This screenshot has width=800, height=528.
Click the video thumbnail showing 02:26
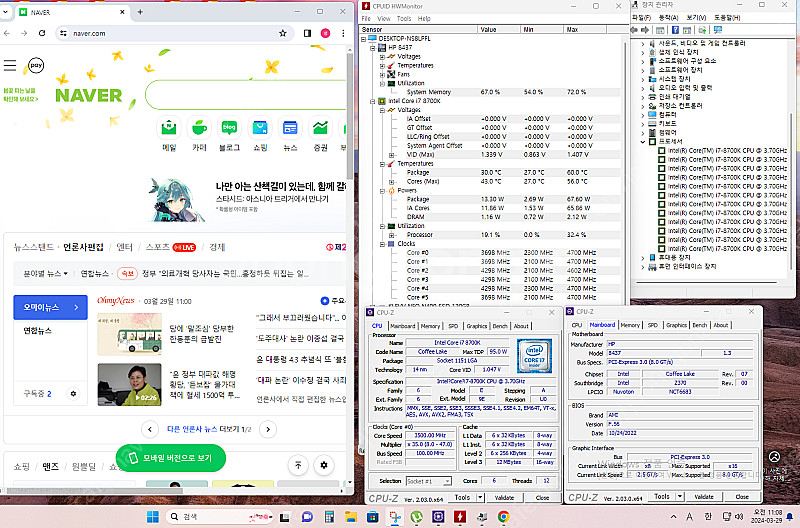point(130,385)
